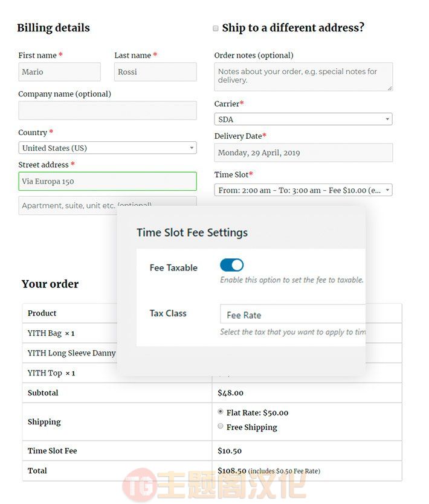Click the Order notes text area
The image size is (429, 504).
[303, 77]
